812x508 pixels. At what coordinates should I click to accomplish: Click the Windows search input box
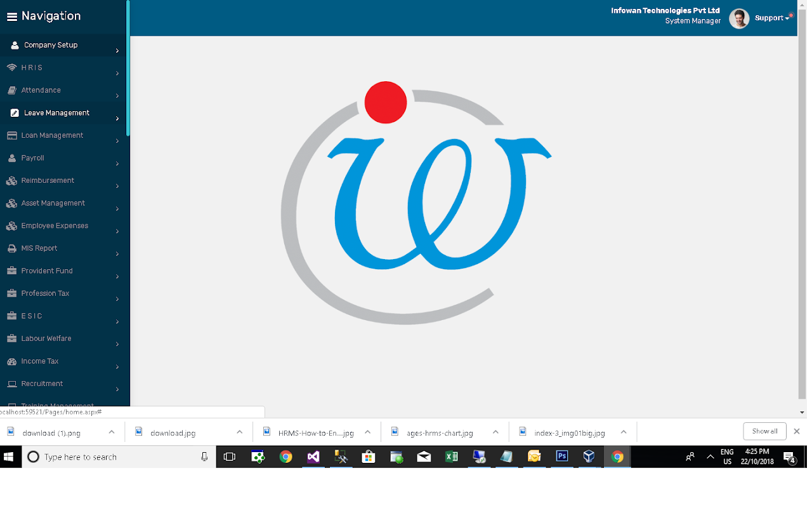(x=119, y=457)
